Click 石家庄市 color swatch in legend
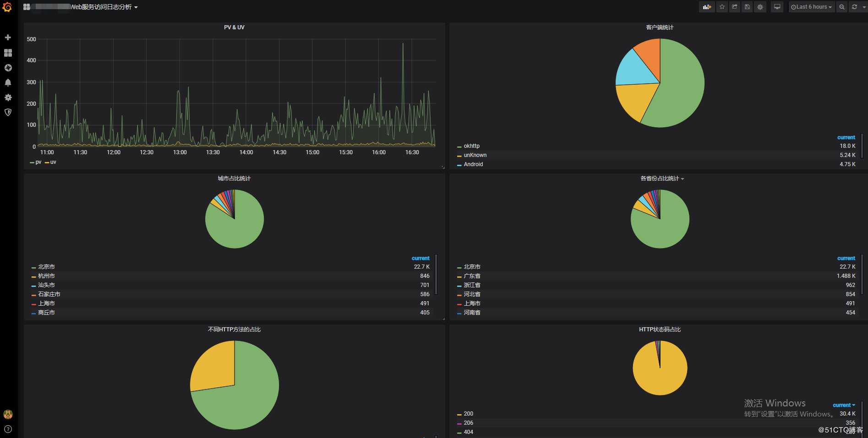The image size is (868, 438). (33, 295)
